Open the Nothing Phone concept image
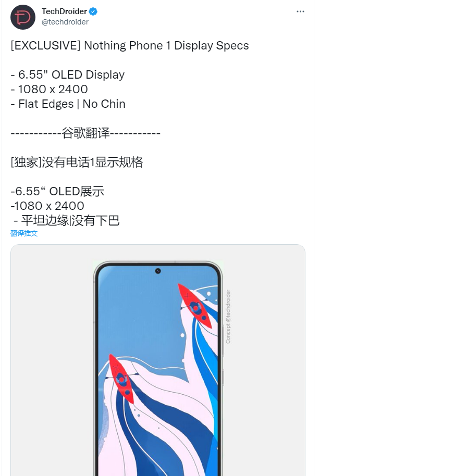Screen dimensions: 467x476 tap(158, 360)
